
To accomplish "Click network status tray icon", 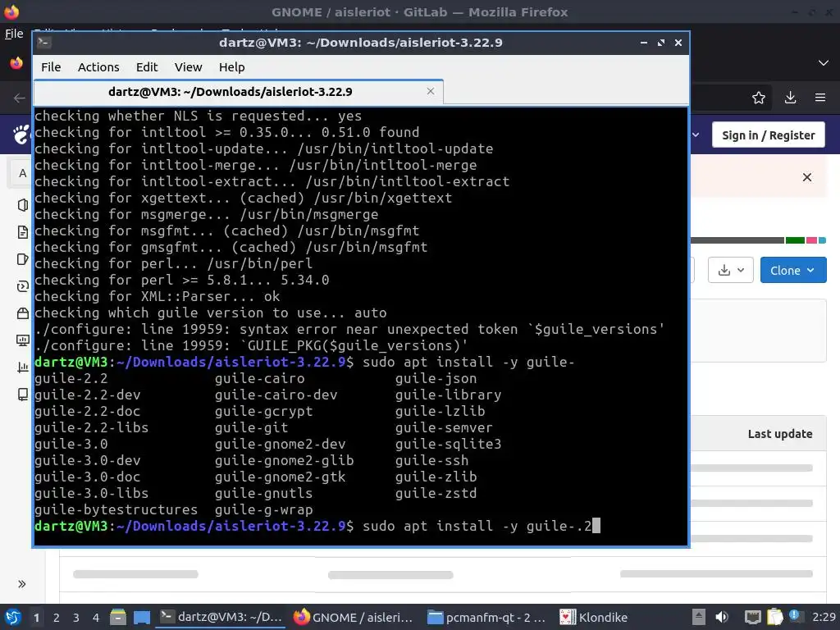I will point(753,617).
